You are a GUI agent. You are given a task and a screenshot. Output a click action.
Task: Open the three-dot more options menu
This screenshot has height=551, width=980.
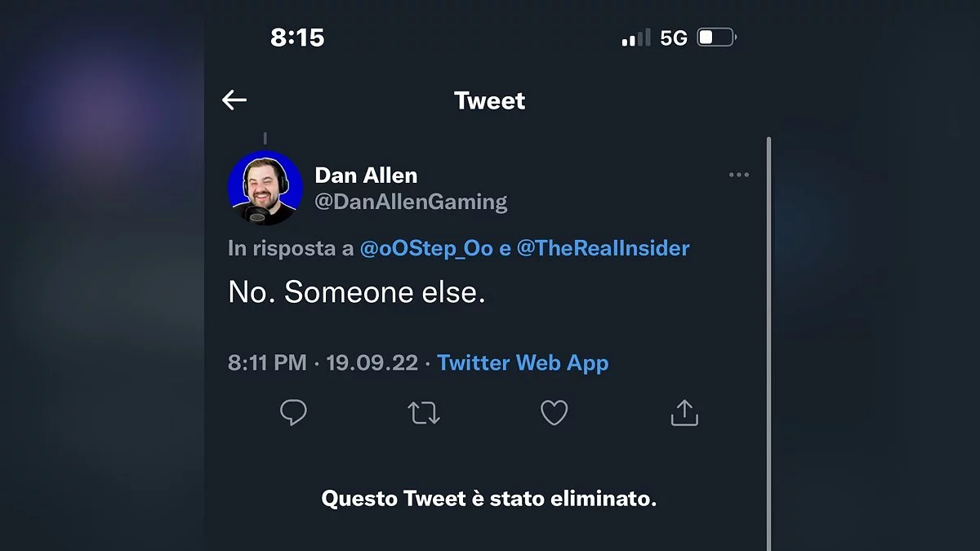point(738,175)
